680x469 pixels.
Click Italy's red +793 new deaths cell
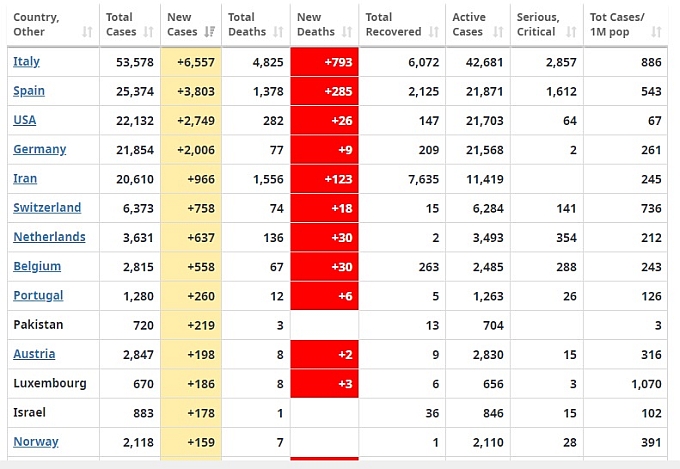tap(324, 62)
